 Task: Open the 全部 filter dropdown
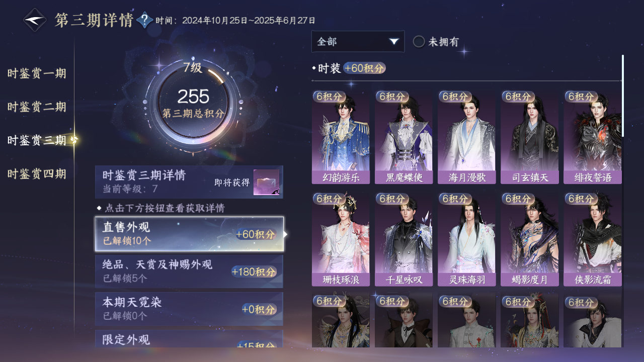(358, 42)
